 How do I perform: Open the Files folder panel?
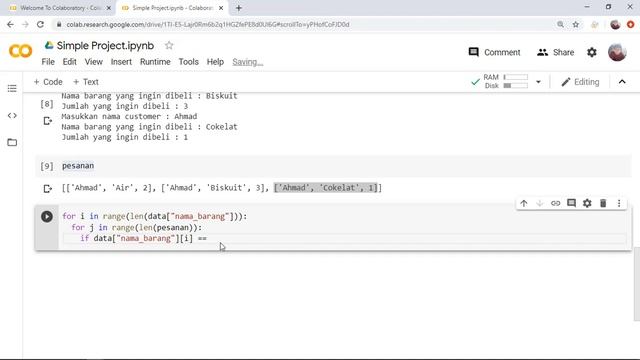coord(12,142)
